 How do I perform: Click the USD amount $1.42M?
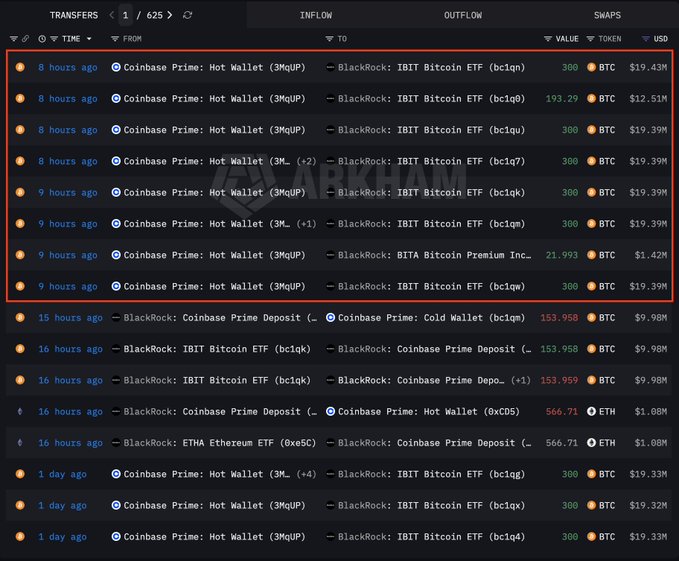tap(650, 255)
